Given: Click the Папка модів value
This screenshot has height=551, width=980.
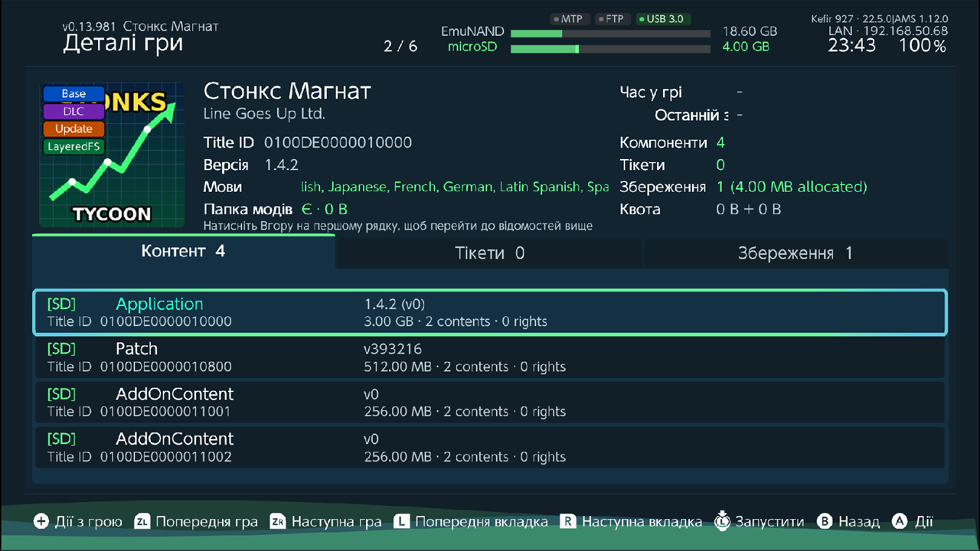Looking at the screenshot, I should click(x=325, y=209).
